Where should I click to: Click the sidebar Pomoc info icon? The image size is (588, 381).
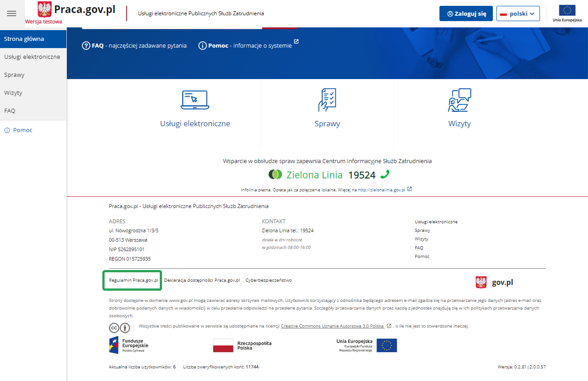click(7, 130)
